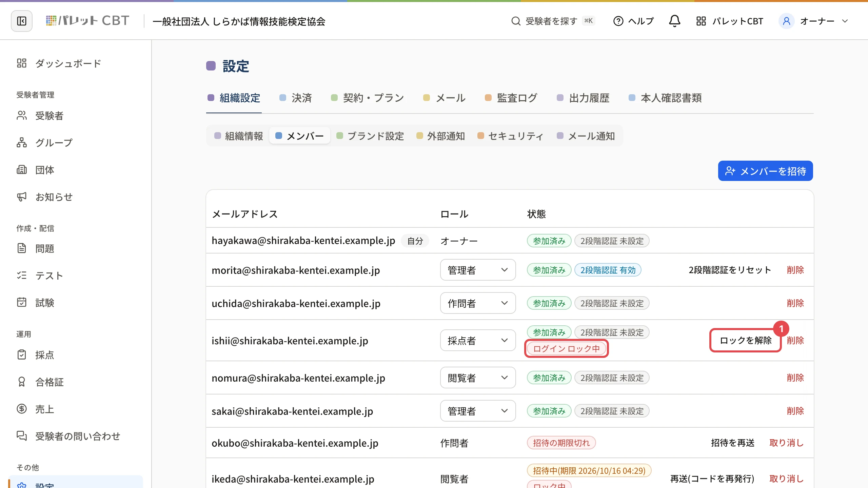Change role dropdown for uchida
Image resolution: width=868 pixels, height=488 pixels.
[478, 303]
